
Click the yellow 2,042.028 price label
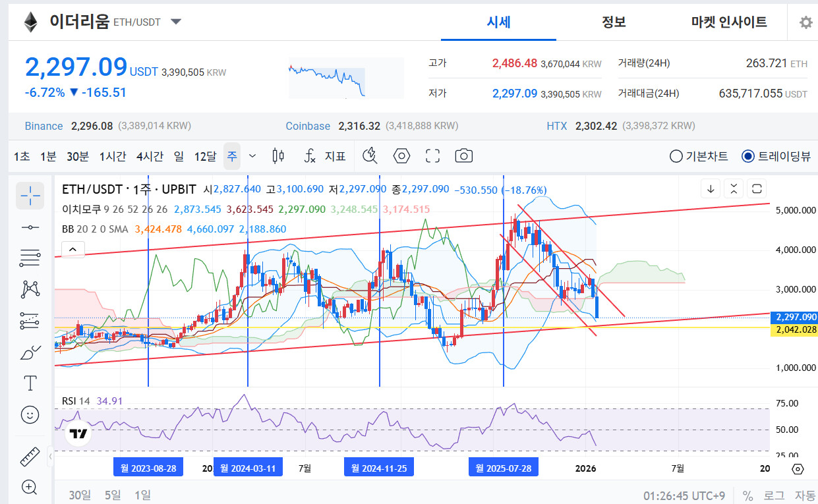point(794,329)
